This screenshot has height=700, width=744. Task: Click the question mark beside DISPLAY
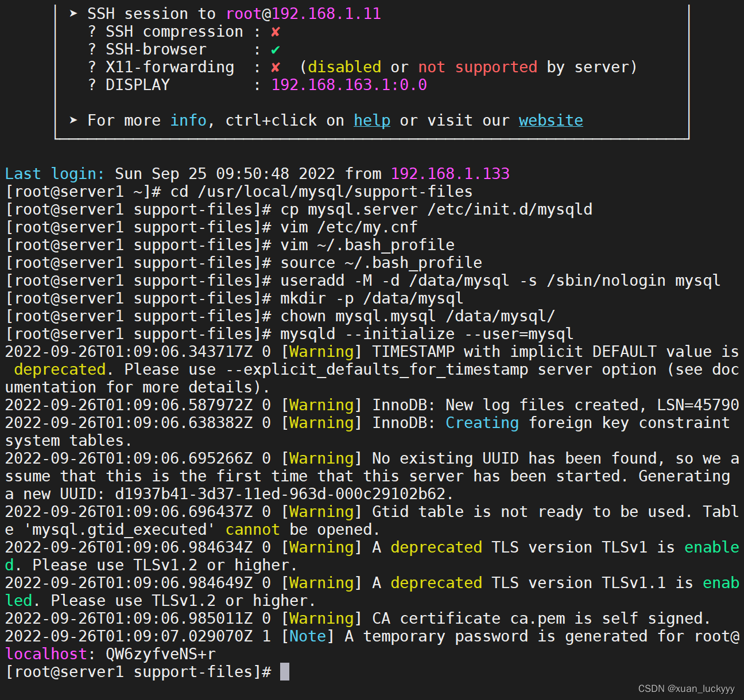[x=92, y=84]
